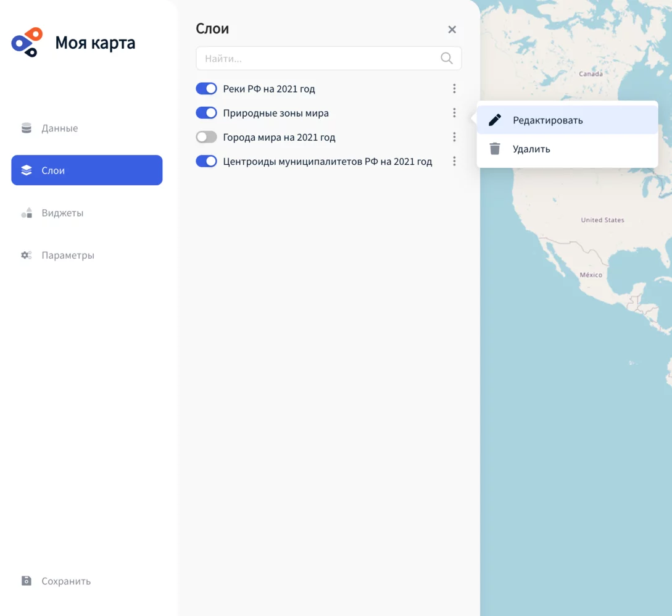The height and width of the screenshot is (616, 672).
Task: Disable the Реки РФ на 2021 год layer
Action: 206,89
